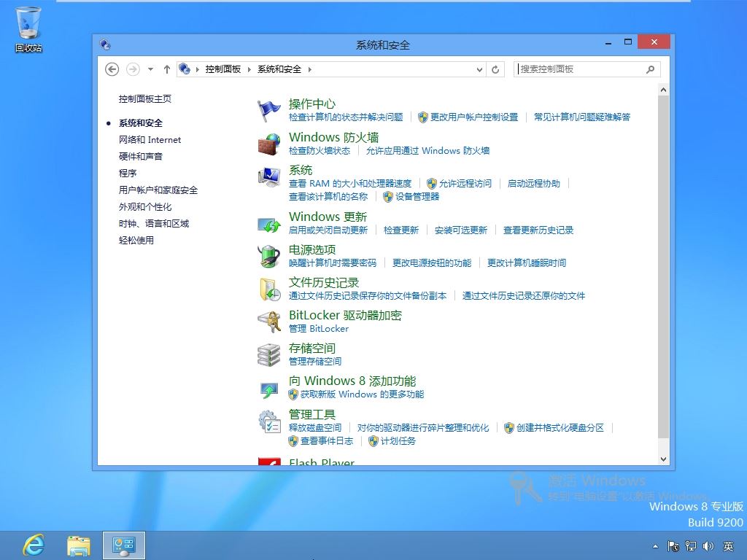Open 计划任务 link
The image size is (747, 560).
coord(398,441)
